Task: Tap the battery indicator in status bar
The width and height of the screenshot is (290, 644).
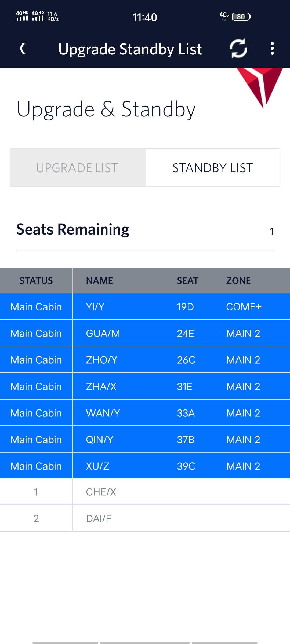Action: 241,17
